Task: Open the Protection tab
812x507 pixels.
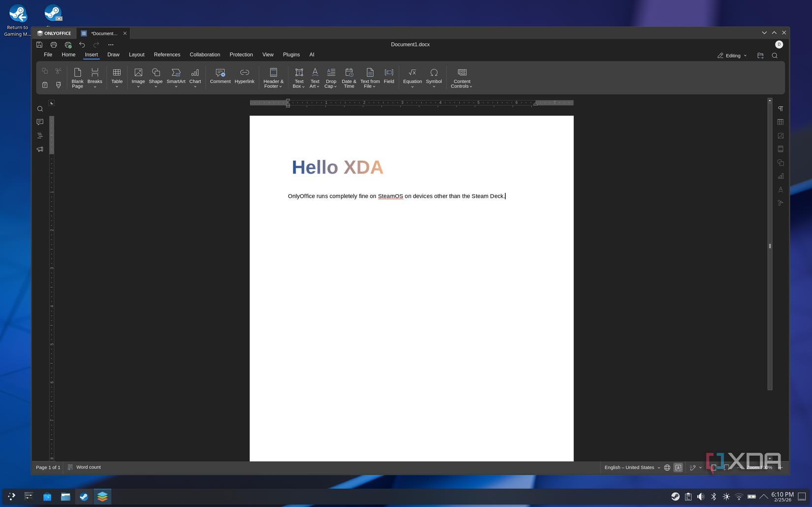Action: point(241,55)
